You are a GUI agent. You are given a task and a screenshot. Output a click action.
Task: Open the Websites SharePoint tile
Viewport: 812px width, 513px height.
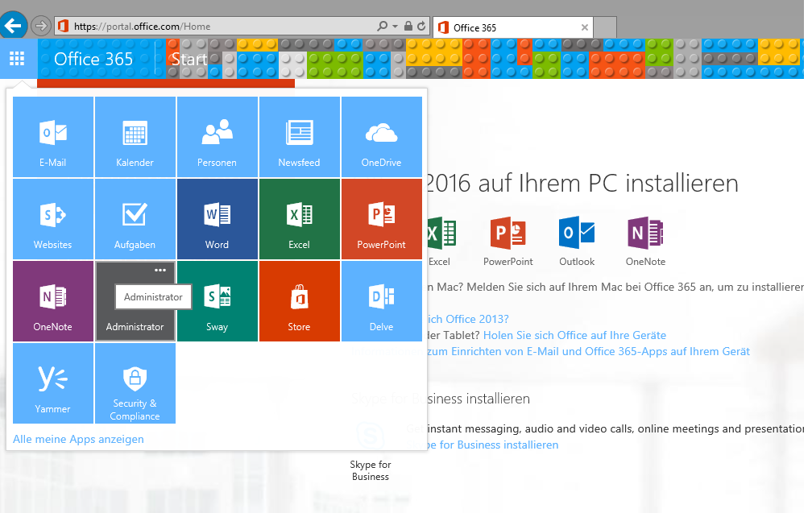click(53, 219)
